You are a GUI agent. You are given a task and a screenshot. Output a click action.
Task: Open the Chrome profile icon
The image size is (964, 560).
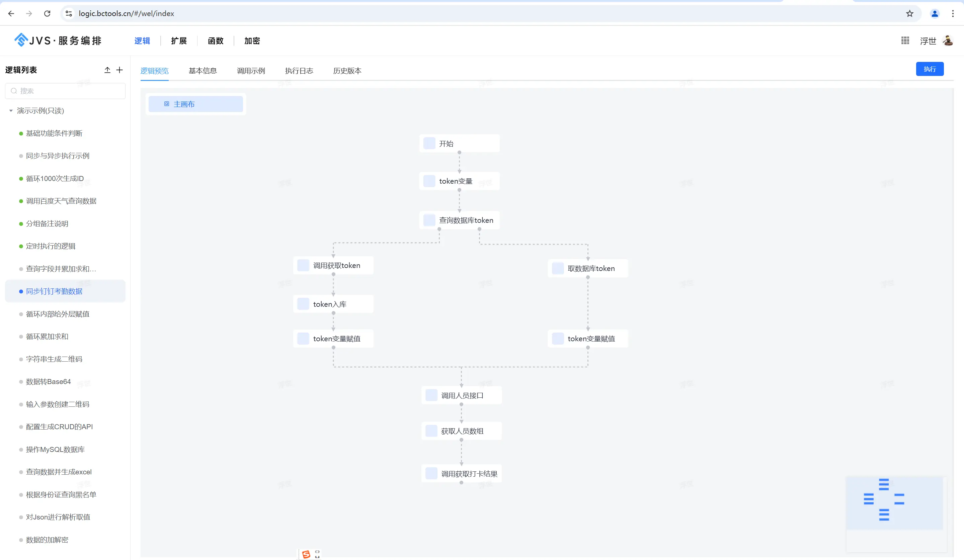tap(935, 14)
